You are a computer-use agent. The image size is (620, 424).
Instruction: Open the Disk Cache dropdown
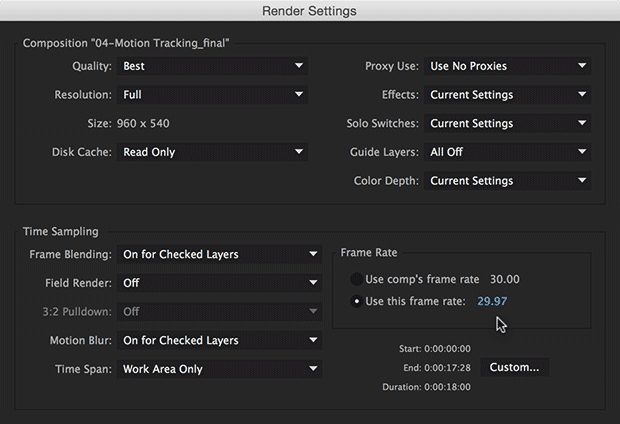(212, 152)
